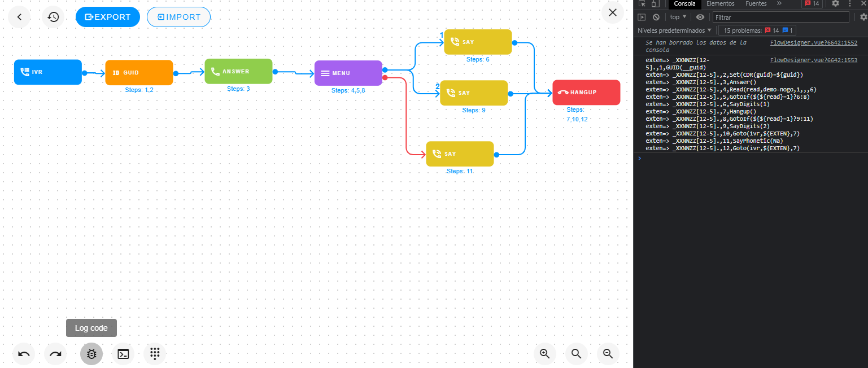
Task: Click the Log code bug icon
Action: point(91,354)
